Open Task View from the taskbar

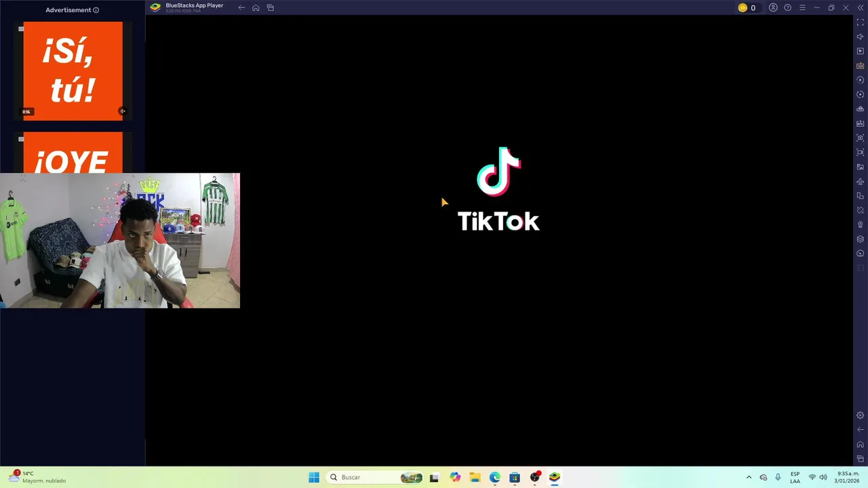[x=434, y=477]
